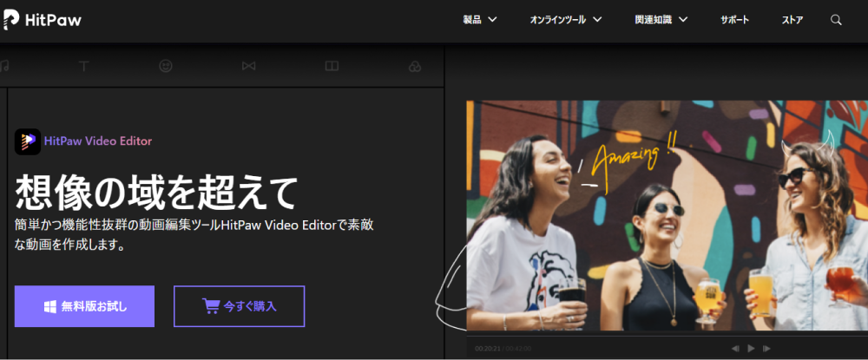Click the 無料版お試し download button

pyautogui.click(x=85, y=306)
